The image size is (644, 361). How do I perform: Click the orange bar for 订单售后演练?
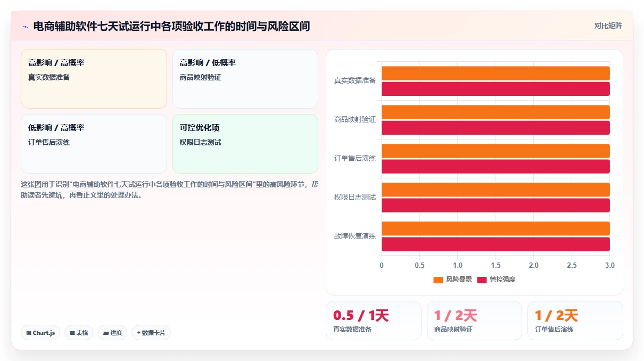coord(496,151)
